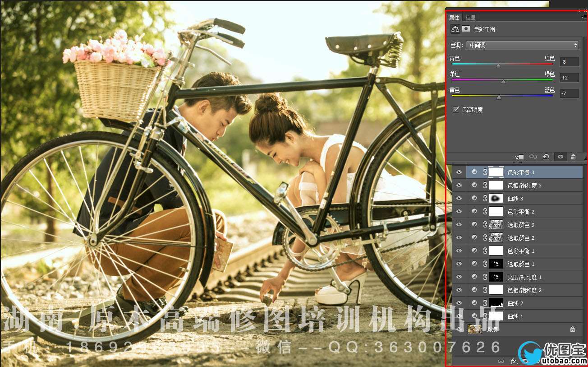Viewport: 588px width, 367px height.
Task: Clip adjustment to layer below icon
Action: click(x=520, y=157)
